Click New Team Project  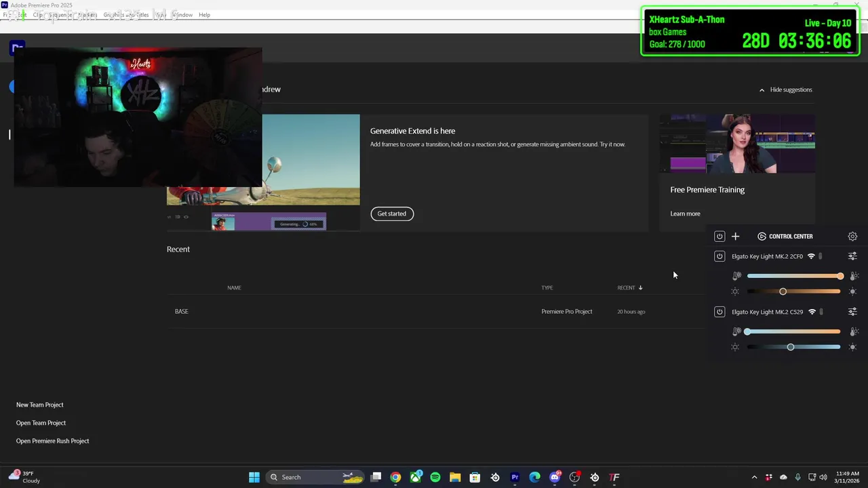39,405
